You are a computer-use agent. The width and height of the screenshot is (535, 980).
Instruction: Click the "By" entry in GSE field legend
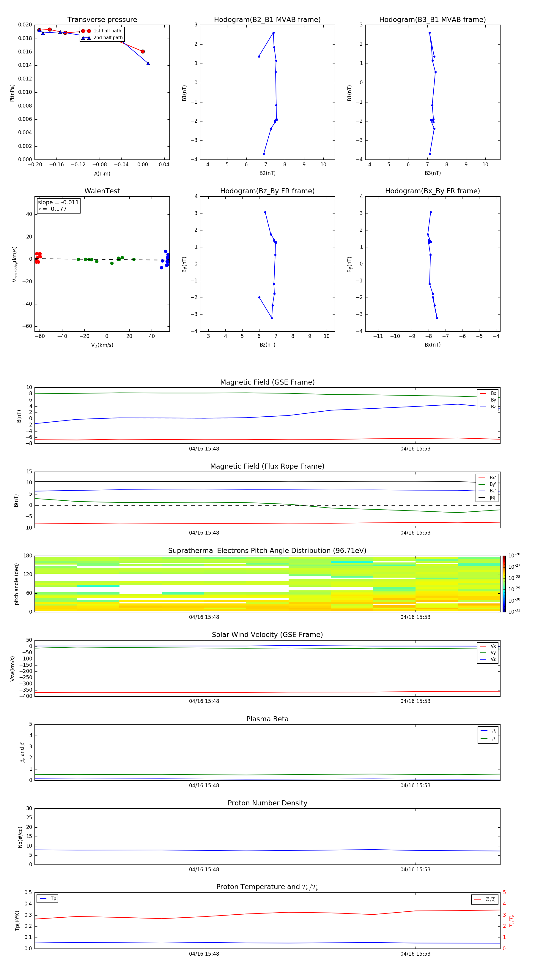488,400
